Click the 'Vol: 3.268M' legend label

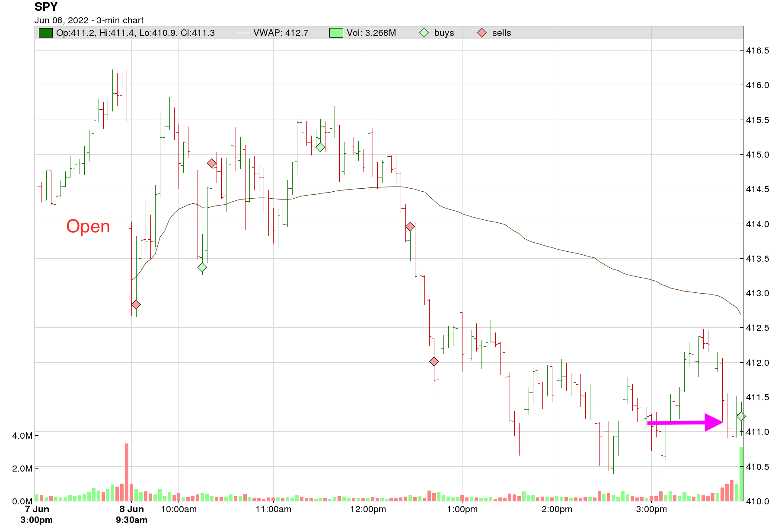tap(371, 33)
